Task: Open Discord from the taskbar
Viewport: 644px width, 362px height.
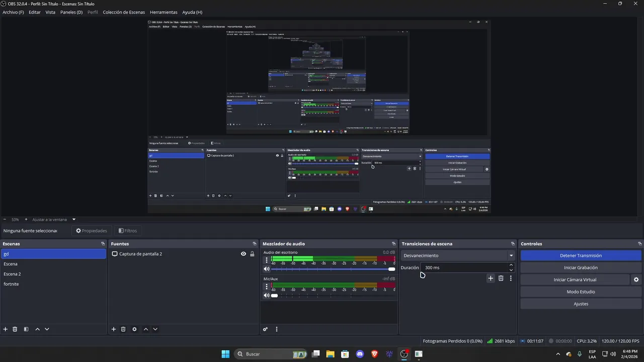Action: [x=360, y=354]
